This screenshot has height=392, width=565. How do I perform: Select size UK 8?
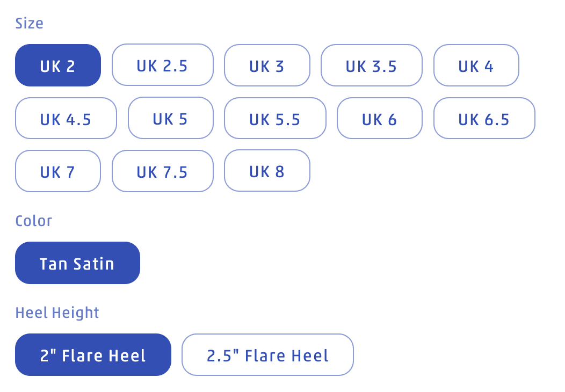coord(267,171)
